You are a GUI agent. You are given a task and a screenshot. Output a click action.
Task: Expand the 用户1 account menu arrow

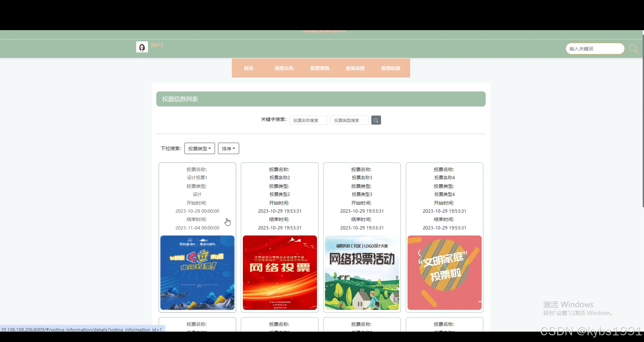click(170, 45)
